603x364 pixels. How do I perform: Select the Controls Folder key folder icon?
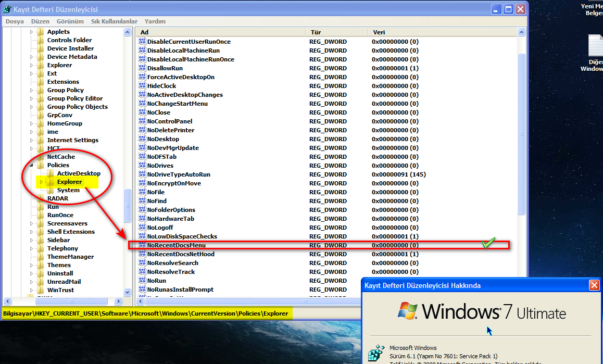[41, 40]
